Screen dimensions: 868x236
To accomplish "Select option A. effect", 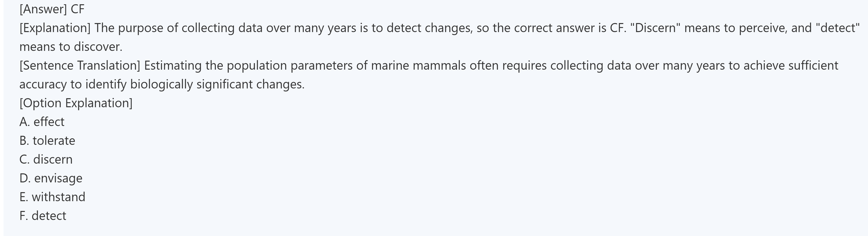I will point(42,122).
